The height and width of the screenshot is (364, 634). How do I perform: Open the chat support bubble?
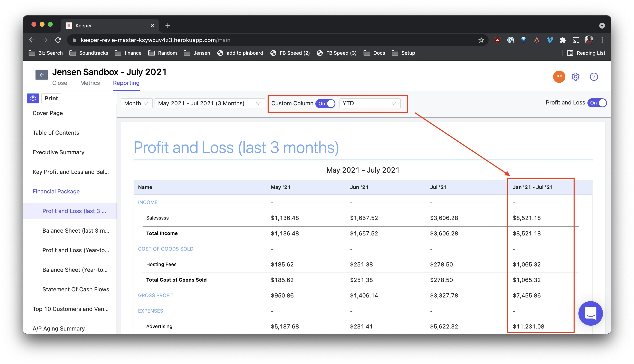(590, 313)
